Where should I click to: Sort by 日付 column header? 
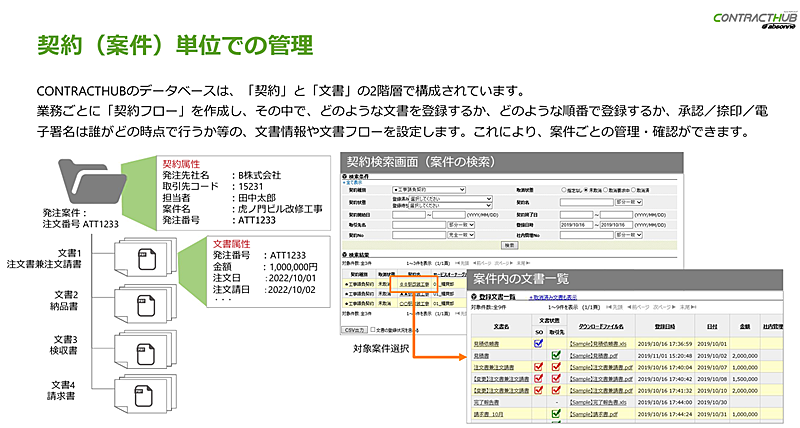point(712,326)
